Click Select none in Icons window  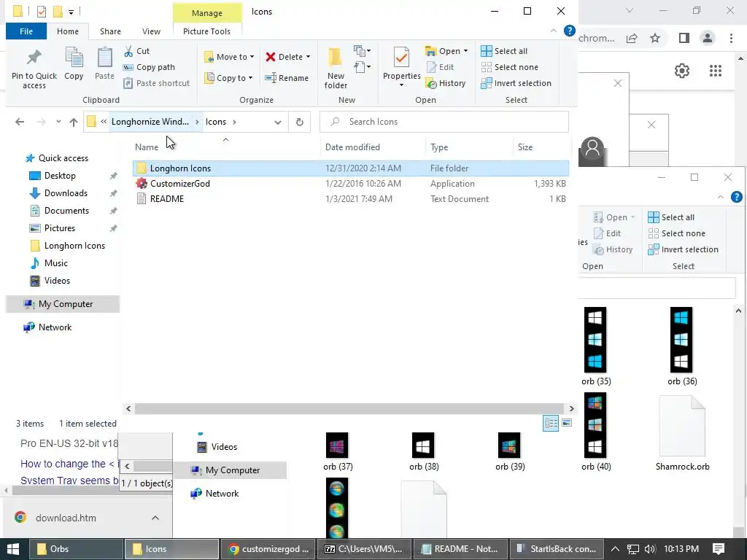point(510,67)
